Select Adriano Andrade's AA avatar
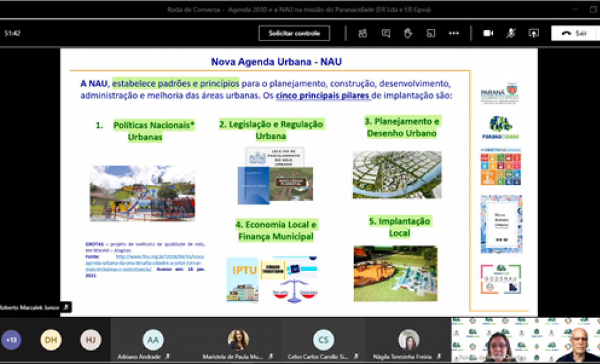 (x=153, y=340)
